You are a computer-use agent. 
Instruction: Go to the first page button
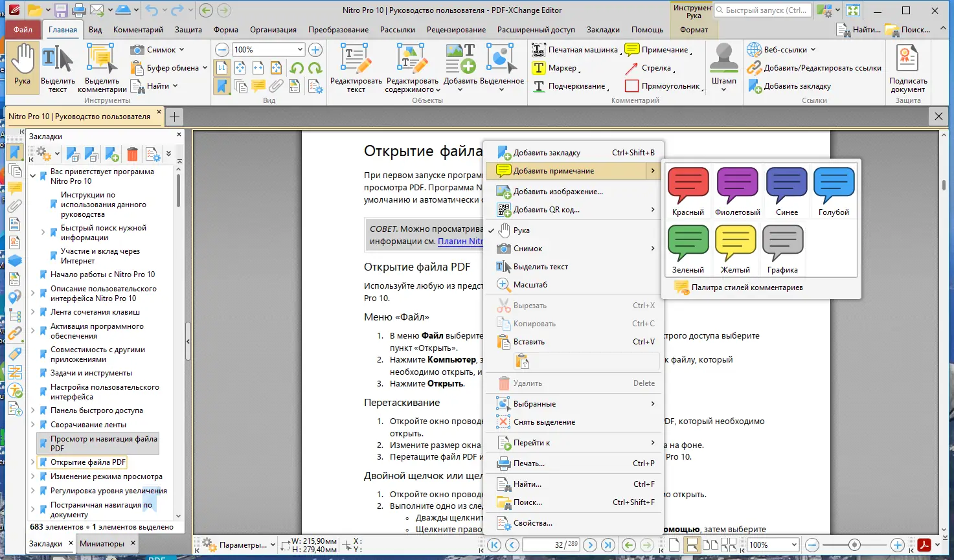point(494,545)
